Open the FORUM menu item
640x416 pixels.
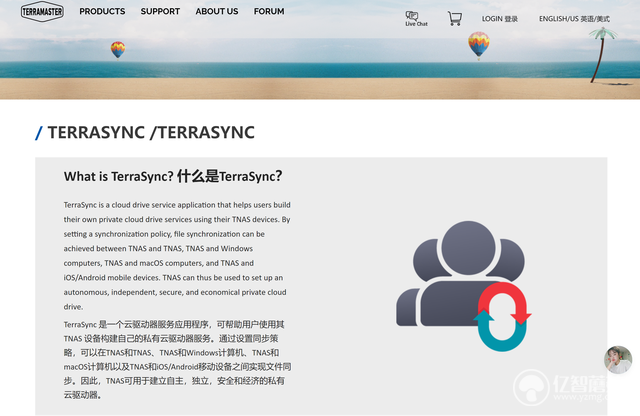269,11
